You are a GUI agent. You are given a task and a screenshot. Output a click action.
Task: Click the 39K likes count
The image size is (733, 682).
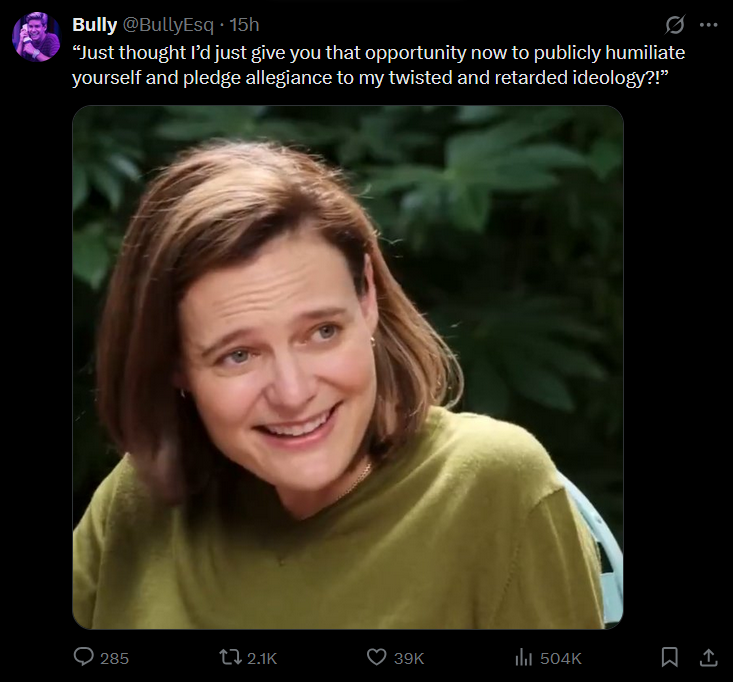point(408,658)
